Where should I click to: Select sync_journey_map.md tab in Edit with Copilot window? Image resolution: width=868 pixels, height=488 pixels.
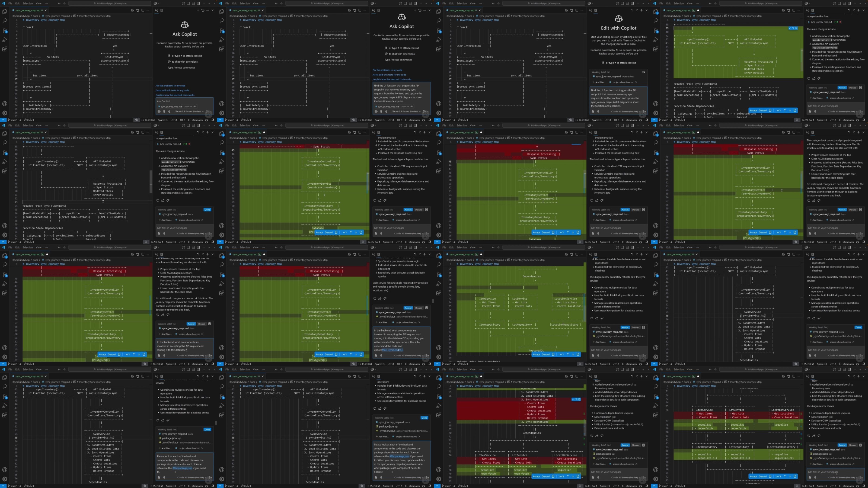point(464,10)
